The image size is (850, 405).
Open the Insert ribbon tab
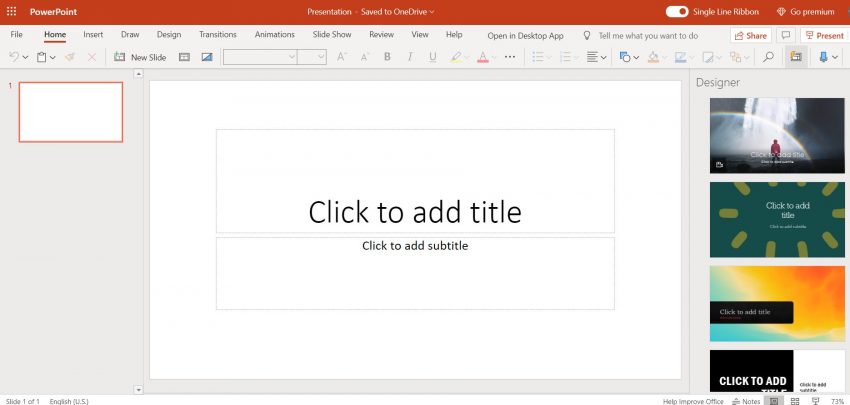(x=93, y=35)
